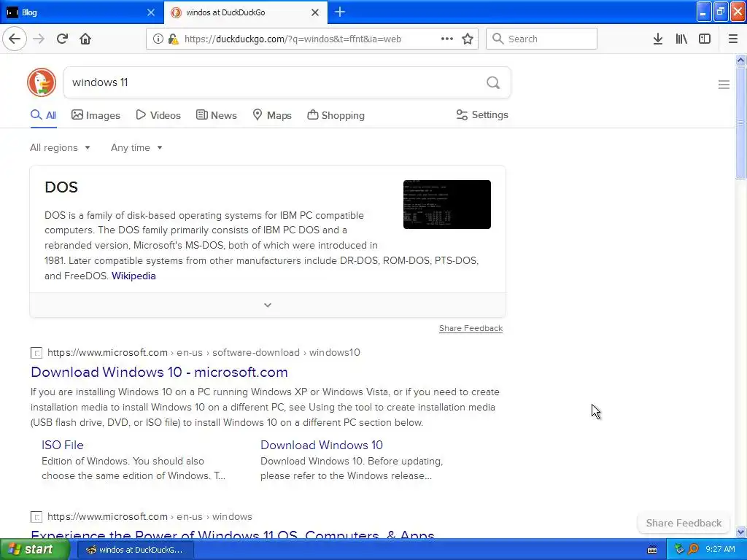The width and height of the screenshot is (747, 560).
Task: Open a new browser tab
Action: (340, 12)
